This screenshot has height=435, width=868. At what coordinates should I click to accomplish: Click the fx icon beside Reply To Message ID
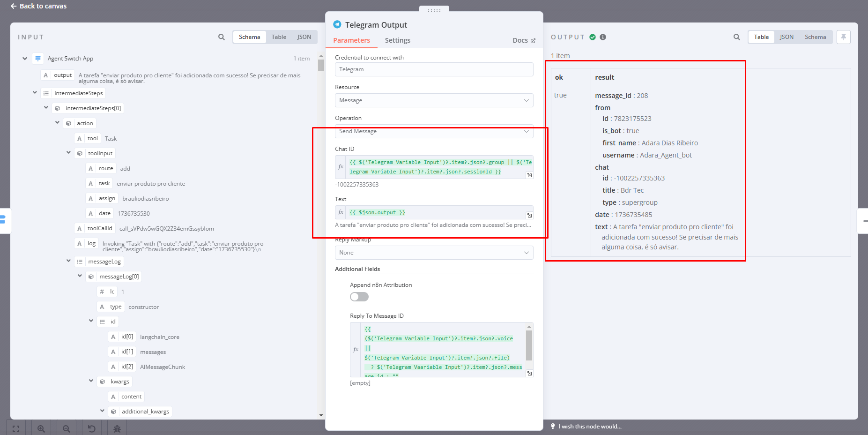click(x=356, y=349)
